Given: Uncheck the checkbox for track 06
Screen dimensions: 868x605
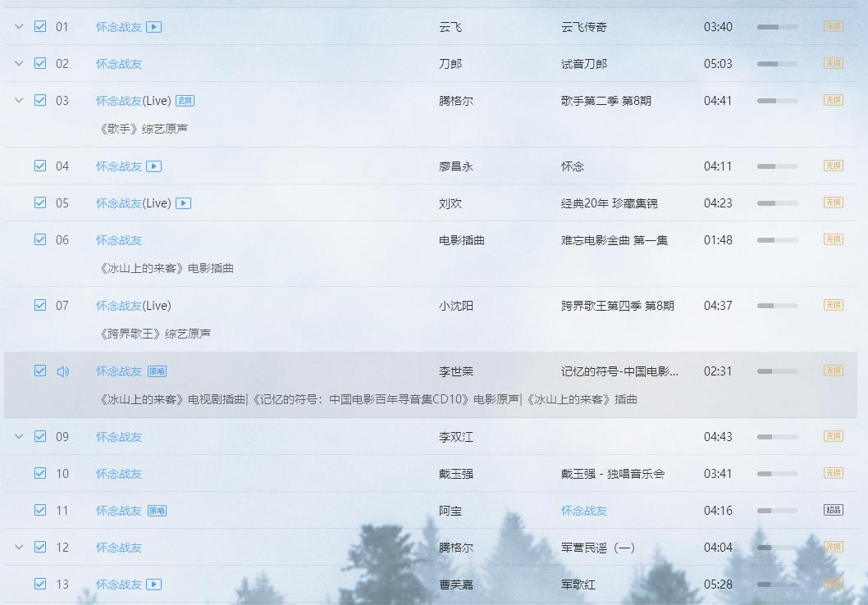Looking at the screenshot, I should coord(40,239).
